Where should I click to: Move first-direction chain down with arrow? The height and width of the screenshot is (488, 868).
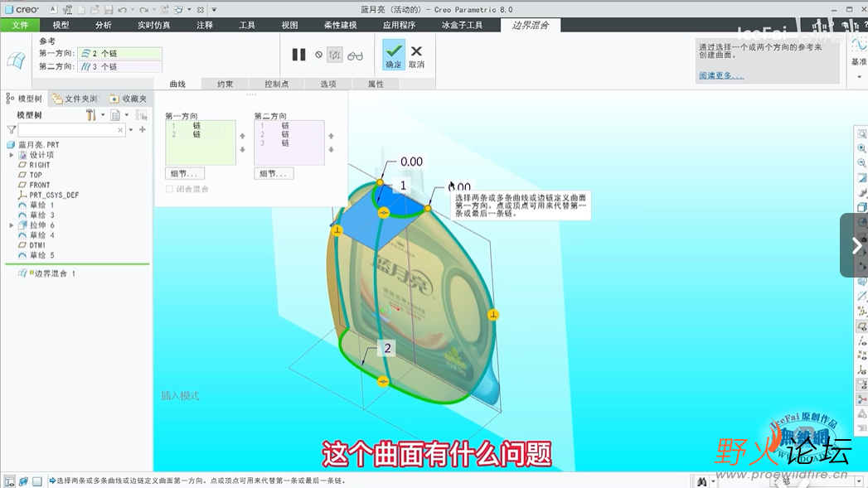(242, 150)
